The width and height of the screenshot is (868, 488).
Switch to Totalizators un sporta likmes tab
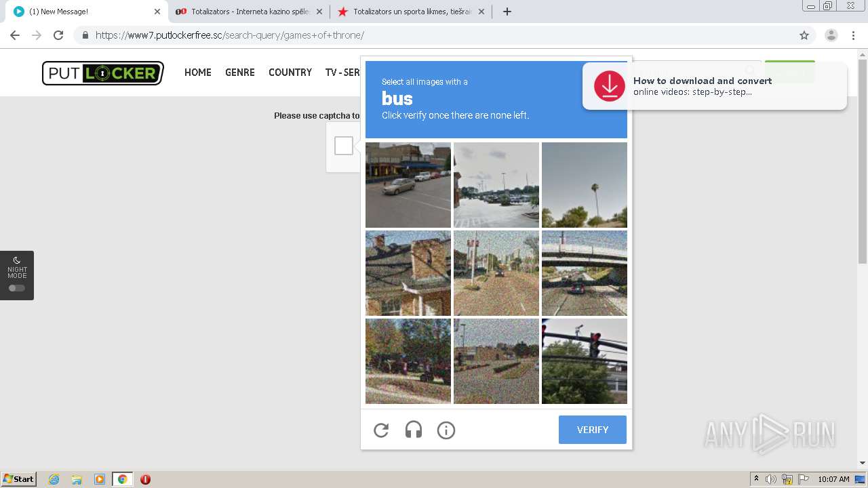pyautogui.click(x=410, y=12)
